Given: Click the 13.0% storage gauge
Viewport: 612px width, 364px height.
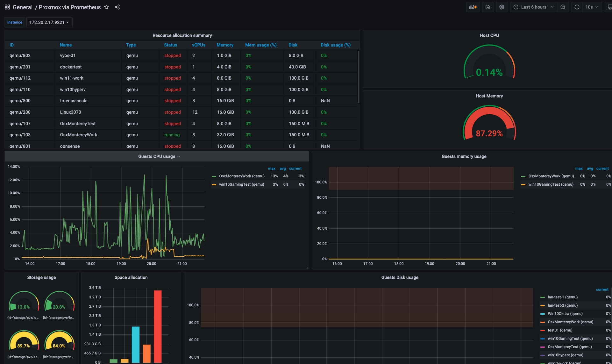Looking at the screenshot, I should pos(24,301).
